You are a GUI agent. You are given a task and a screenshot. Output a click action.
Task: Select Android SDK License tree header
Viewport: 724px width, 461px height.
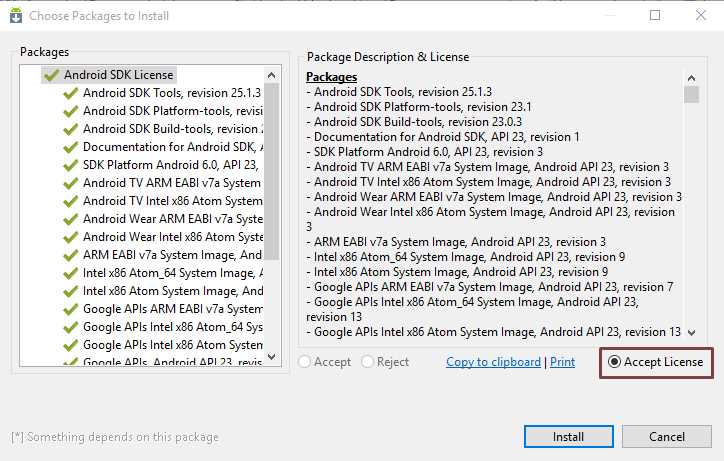coord(109,75)
